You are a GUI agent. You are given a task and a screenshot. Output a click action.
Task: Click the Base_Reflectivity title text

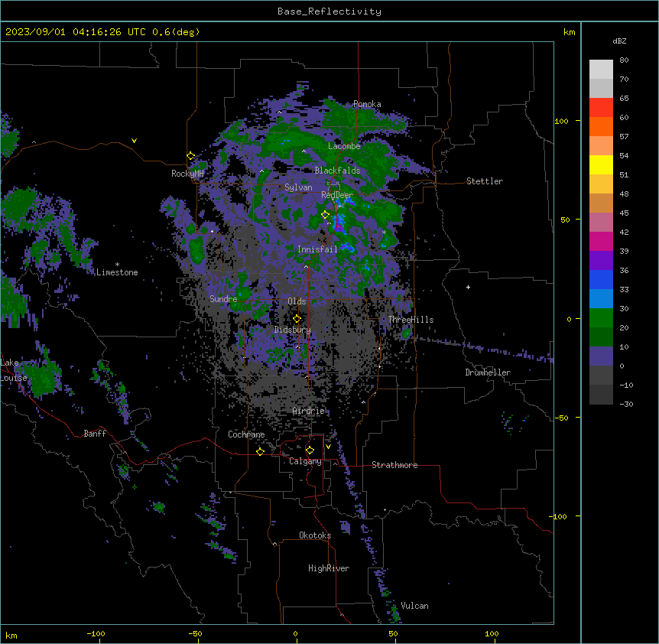click(x=329, y=11)
